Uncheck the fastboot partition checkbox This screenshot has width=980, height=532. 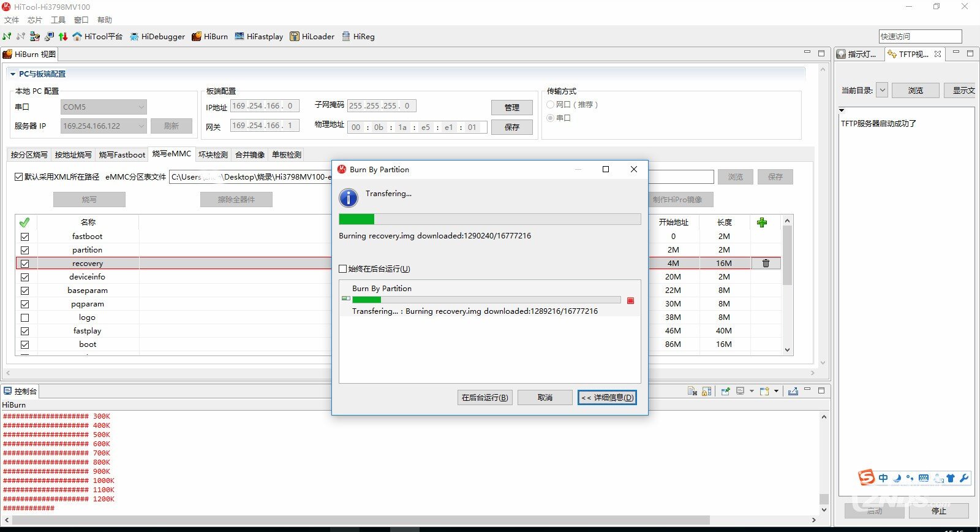pos(24,237)
